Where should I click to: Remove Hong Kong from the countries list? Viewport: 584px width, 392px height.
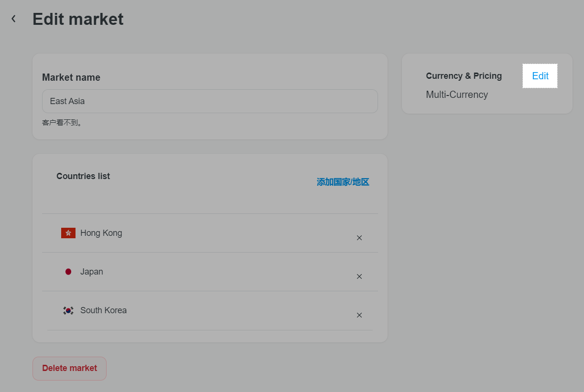pyautogui.click(x=359, y=238)
